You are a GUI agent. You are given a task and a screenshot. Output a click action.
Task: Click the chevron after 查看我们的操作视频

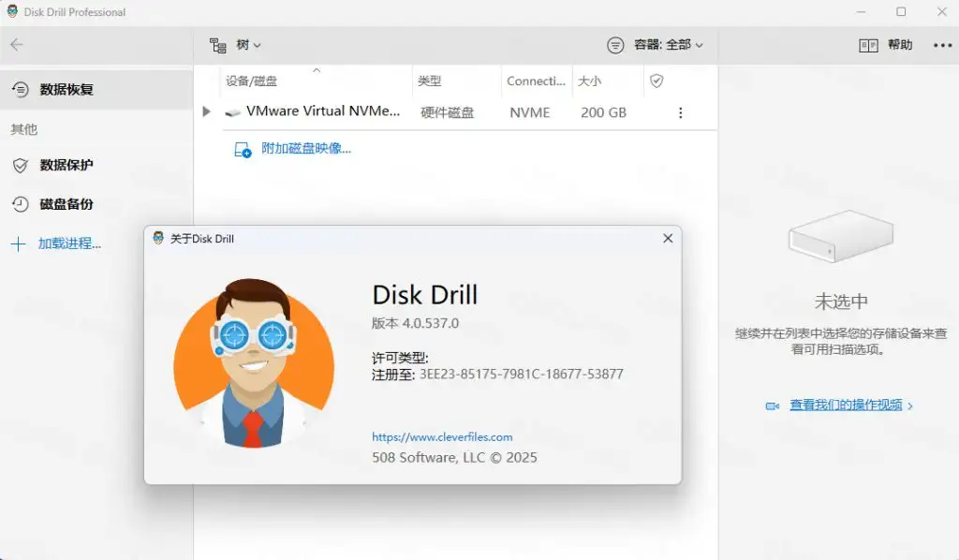click(910, 405)
